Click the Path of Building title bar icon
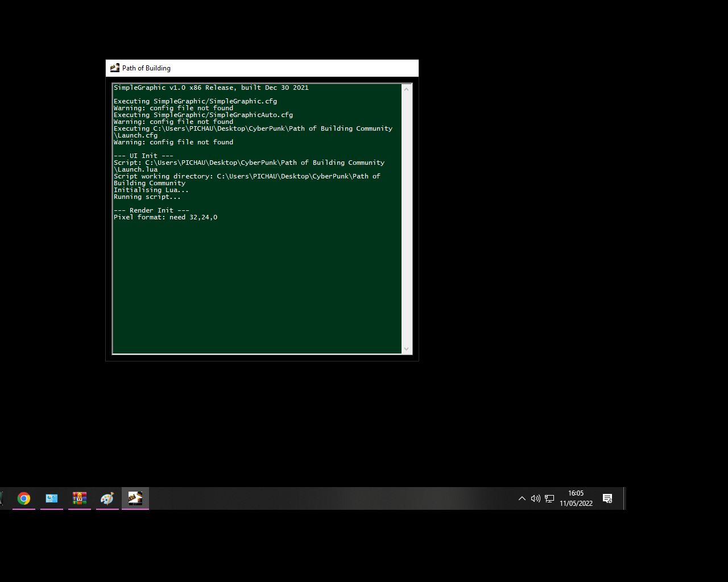 coord(114,68)
